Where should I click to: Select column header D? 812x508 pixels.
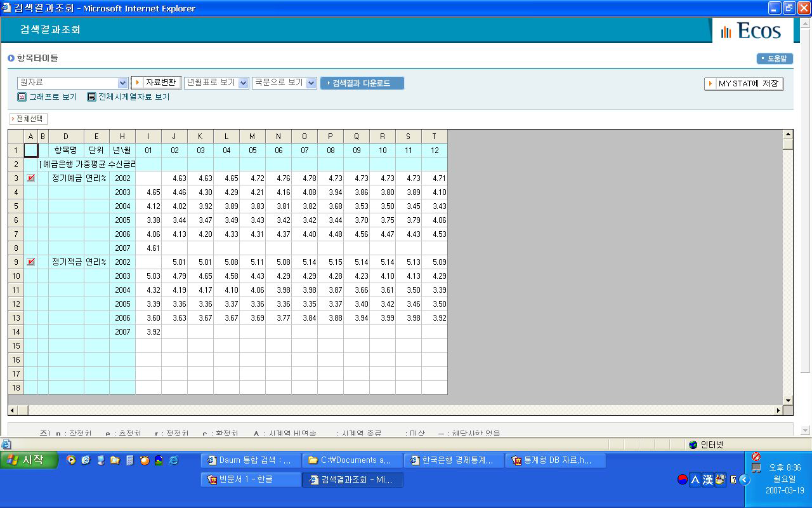click(66, 137)
